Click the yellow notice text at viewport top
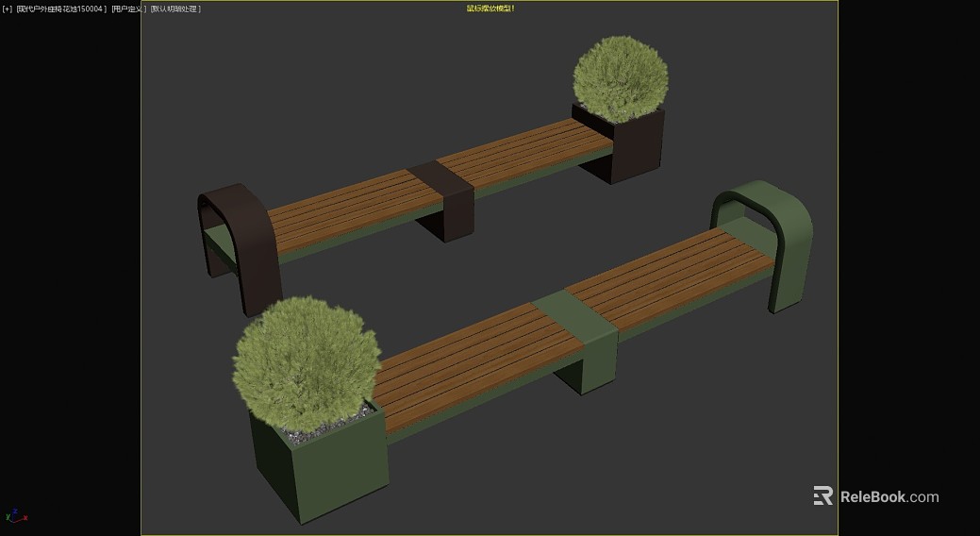 [x=490, y=8]
